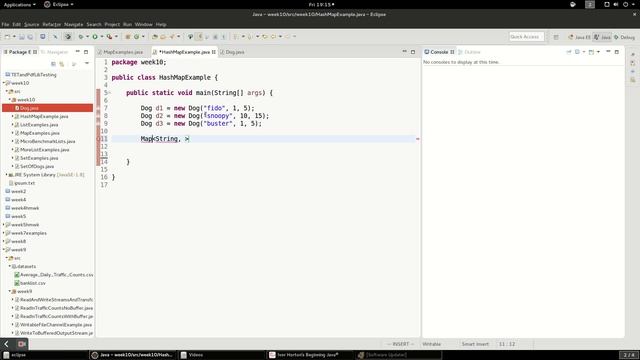Click Display Selected Console icon

click(577, 52)
